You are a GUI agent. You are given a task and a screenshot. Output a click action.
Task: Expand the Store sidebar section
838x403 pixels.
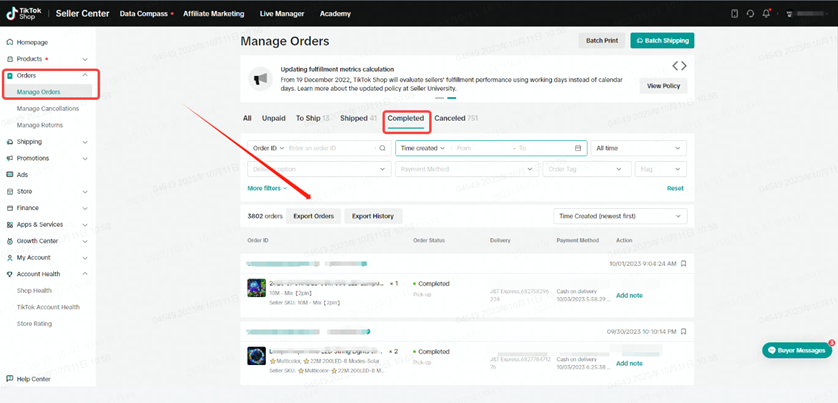pyautogui.click(x=85, y=192)
